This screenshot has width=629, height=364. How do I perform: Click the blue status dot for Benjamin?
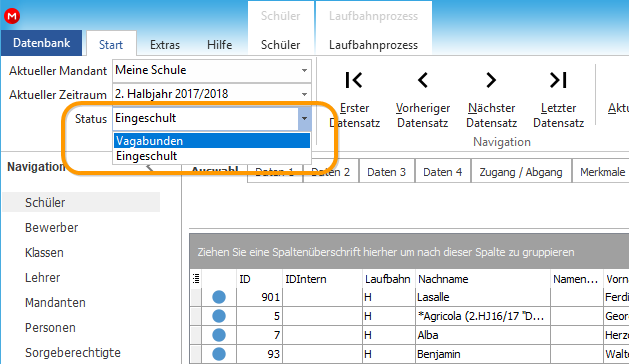tap(219, 354)
